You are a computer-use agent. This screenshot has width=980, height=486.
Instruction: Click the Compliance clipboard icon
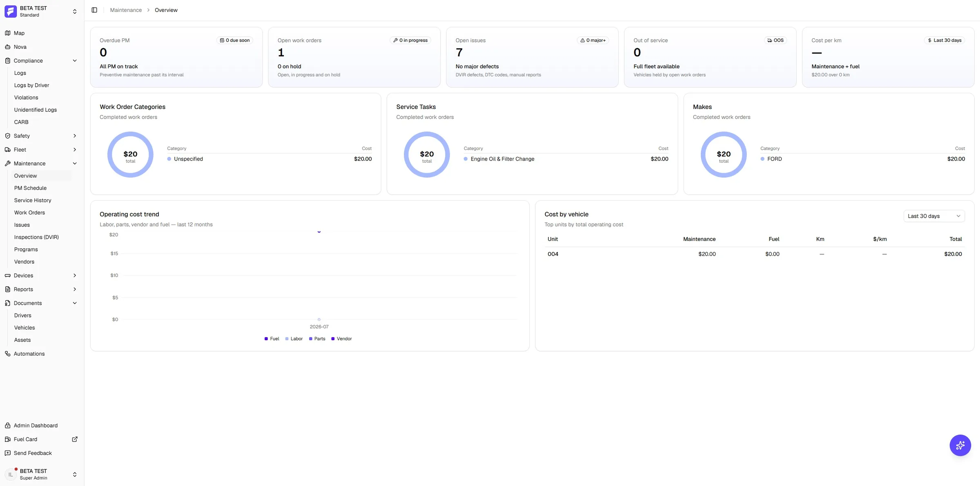(x=7, y=61)
